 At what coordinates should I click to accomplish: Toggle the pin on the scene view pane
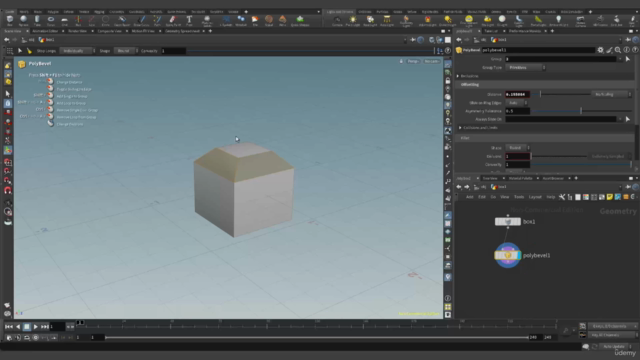pos(413,40)
